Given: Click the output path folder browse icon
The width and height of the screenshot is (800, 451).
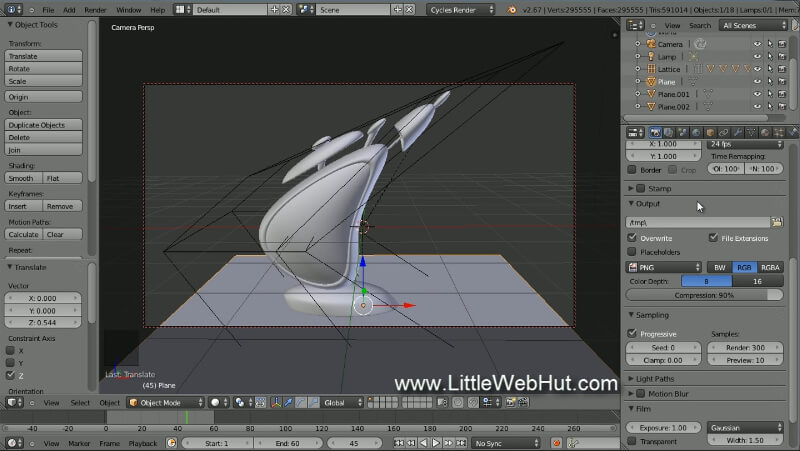Looking at the screenshot, I should point(776,222).
